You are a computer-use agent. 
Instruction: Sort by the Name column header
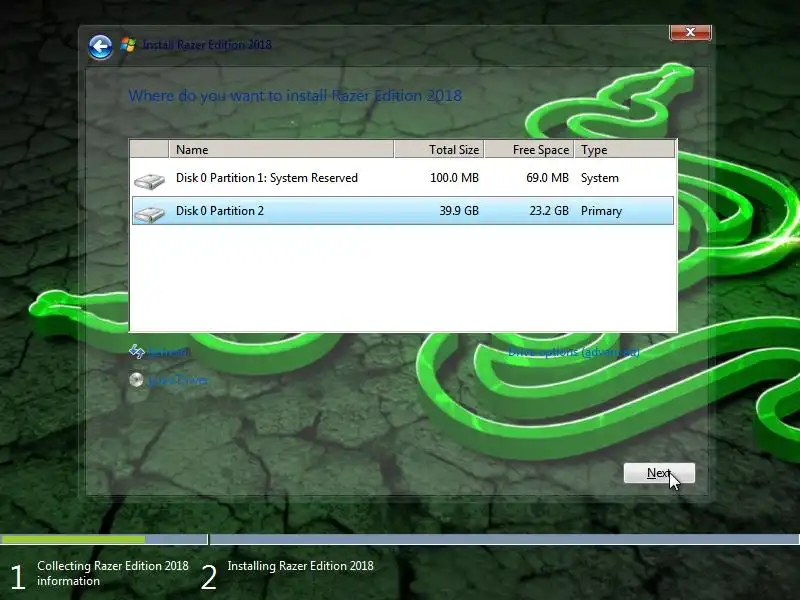pyautogui.click(x=281, y=149)
